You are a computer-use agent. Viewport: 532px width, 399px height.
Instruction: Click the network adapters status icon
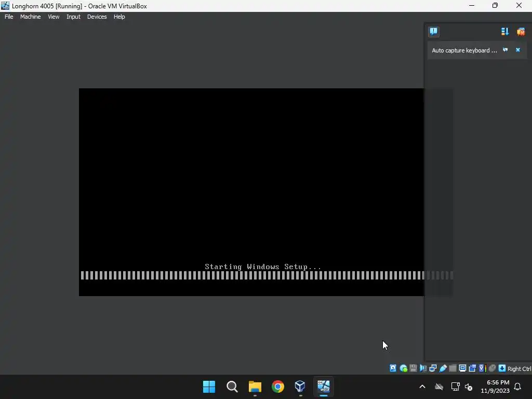[x=433, y=368]
